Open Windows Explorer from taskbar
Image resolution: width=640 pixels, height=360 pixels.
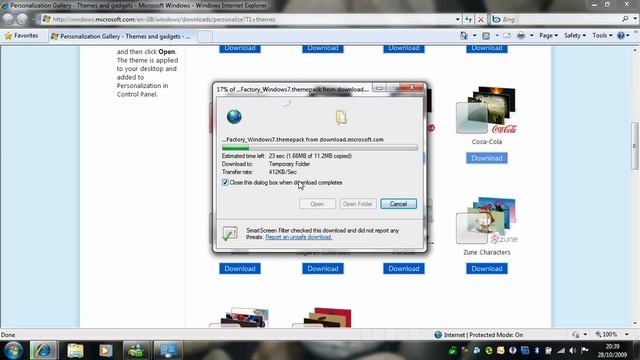pos(75,351)
